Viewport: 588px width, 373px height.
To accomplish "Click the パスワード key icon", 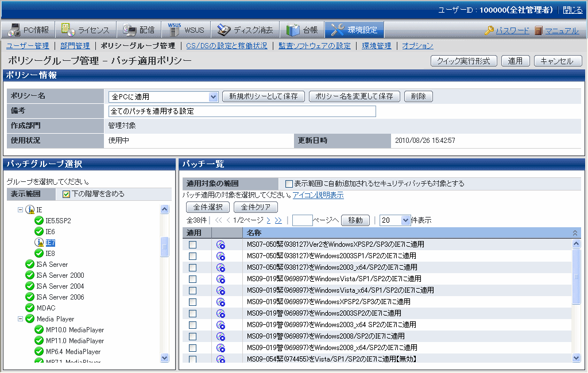I will (x=489, y=30).
